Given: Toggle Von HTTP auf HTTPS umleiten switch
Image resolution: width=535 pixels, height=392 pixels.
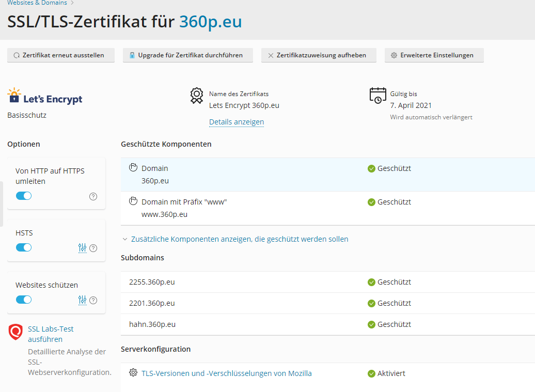Looking at the screenshot, I should pyautogui.click(x=24, y=196).
